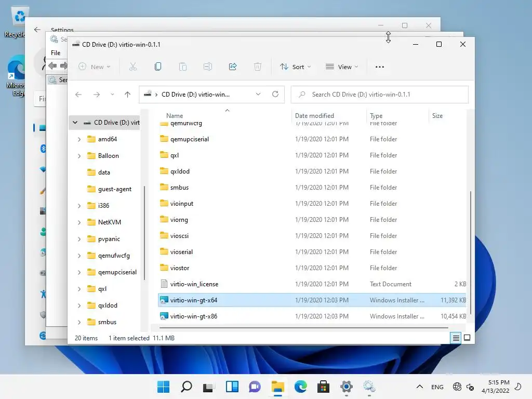Switch to Details view icon in status bar
The width and height of the screenshot is (532, 399).
(456, 338)
